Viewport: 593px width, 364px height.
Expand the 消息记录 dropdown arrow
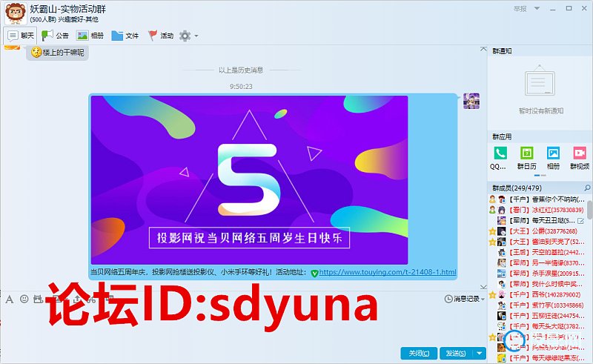pos(483,300)
